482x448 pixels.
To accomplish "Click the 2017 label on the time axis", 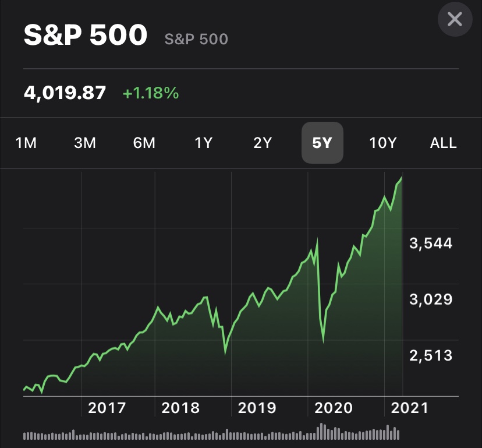I will click(x=107, y=408).
